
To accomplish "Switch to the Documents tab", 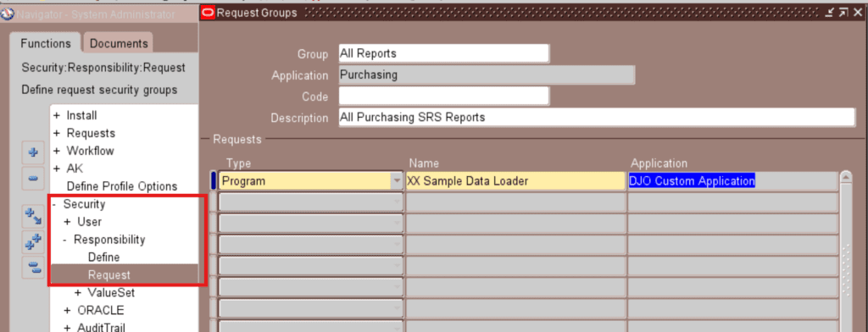I will coord(119,43).
